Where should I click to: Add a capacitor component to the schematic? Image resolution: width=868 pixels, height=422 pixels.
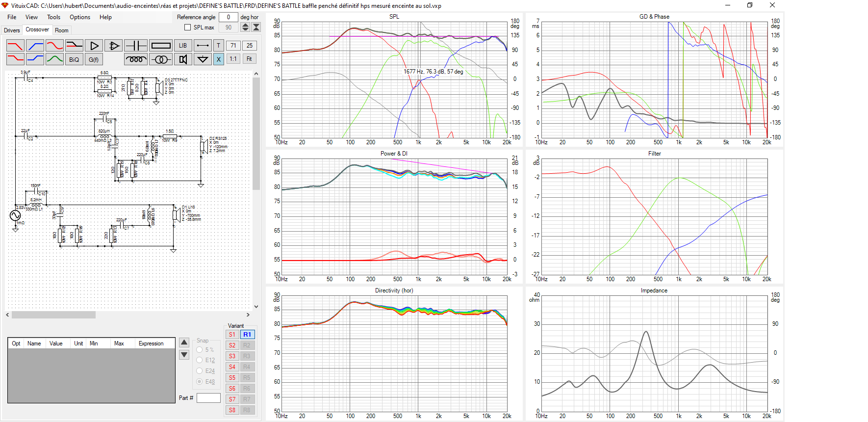(x=136, y=46)
